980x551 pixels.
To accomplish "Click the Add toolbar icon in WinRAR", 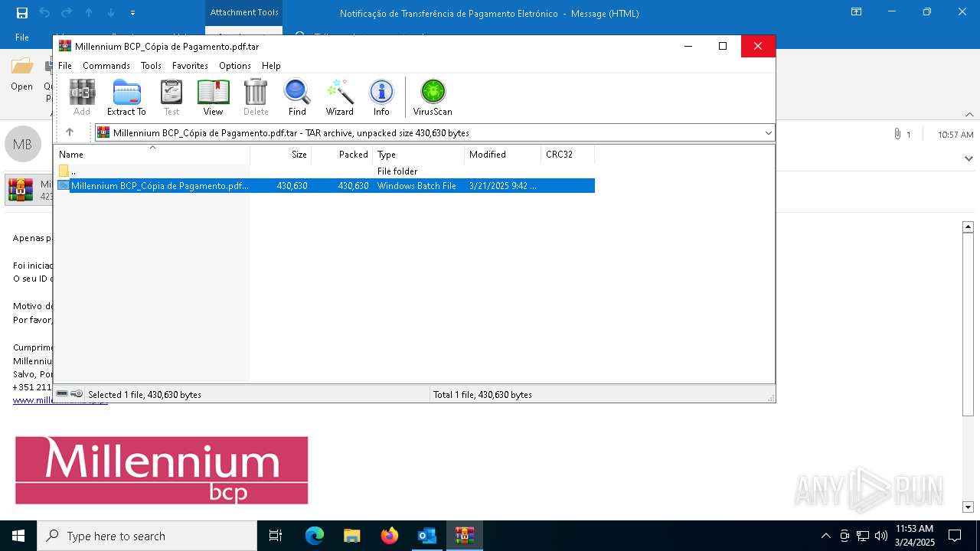I will pos(82,97).
